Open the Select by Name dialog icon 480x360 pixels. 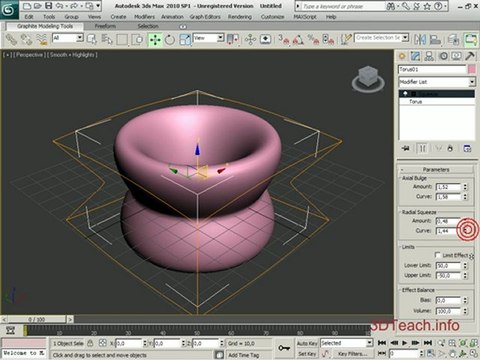[x=107, y=40]
